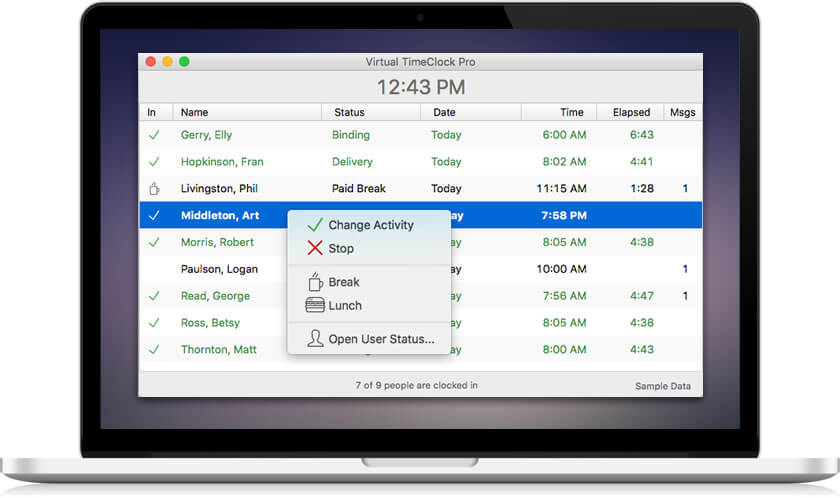
Task: Click the 8:02 AM time cell
Action: click(564, 162)
